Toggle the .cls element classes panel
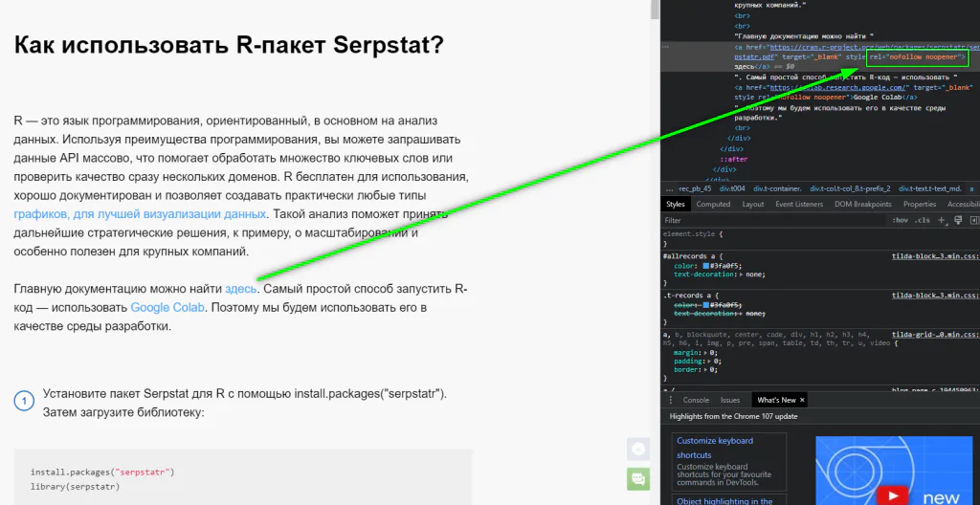The height and width of the screenshot is (505, 980). click(x=922, y=221)
